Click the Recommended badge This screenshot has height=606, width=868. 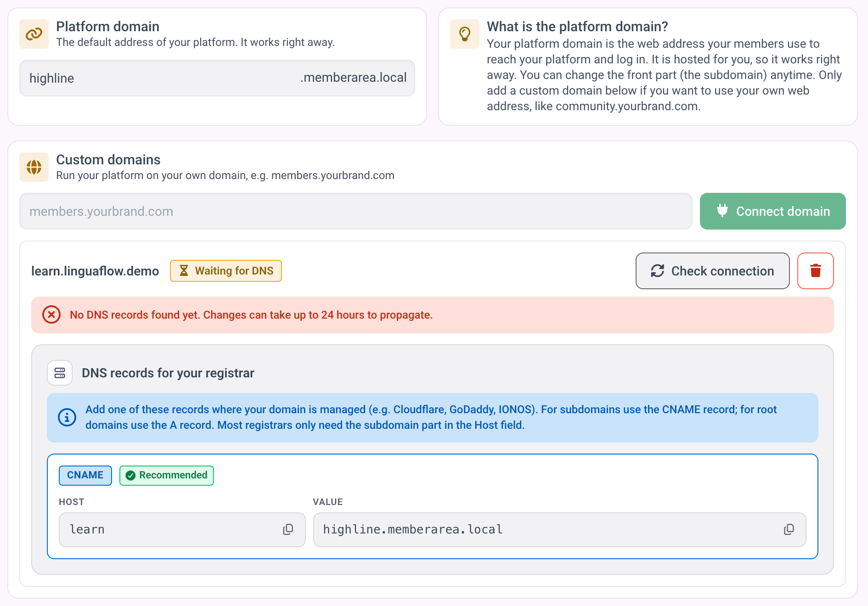(x=167, y=475)
